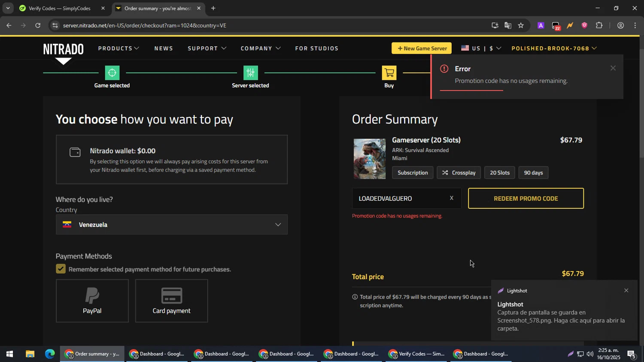644x362 pixels.
Task: Open the Venezuela country dropdown
Action: [171, 224]
